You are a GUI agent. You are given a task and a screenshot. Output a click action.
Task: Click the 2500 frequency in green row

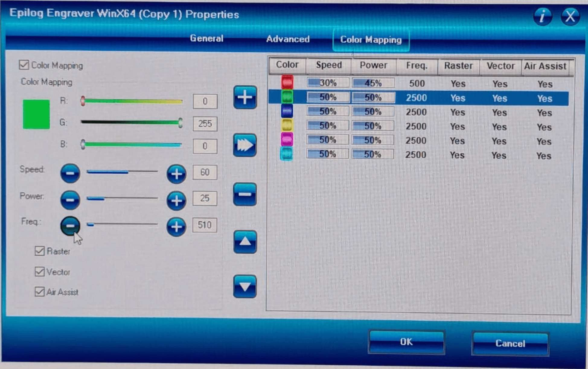pos(416,98)
